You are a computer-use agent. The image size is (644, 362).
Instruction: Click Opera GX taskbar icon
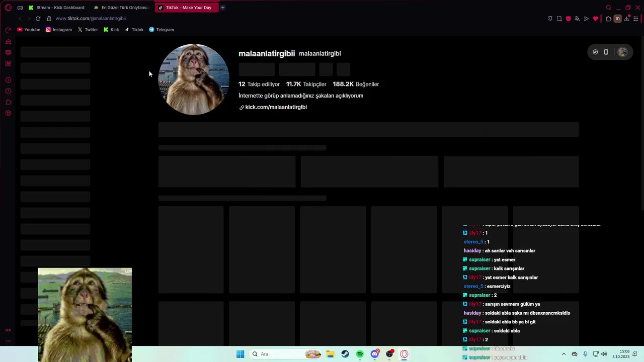pyautogui.click(x=404, y=354)
